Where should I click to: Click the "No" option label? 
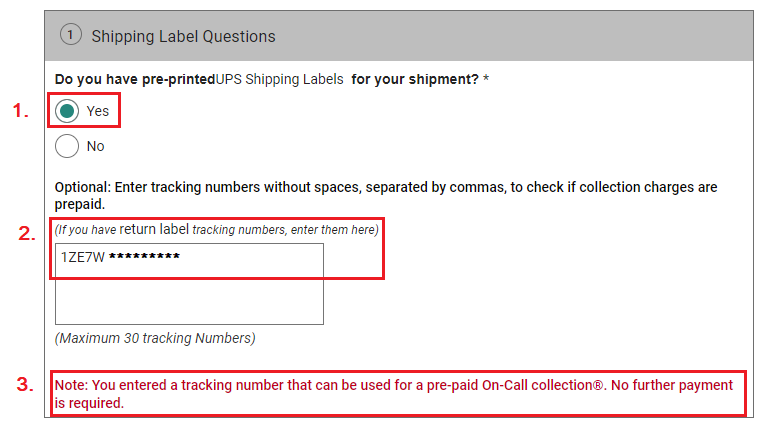coord(96,146)
